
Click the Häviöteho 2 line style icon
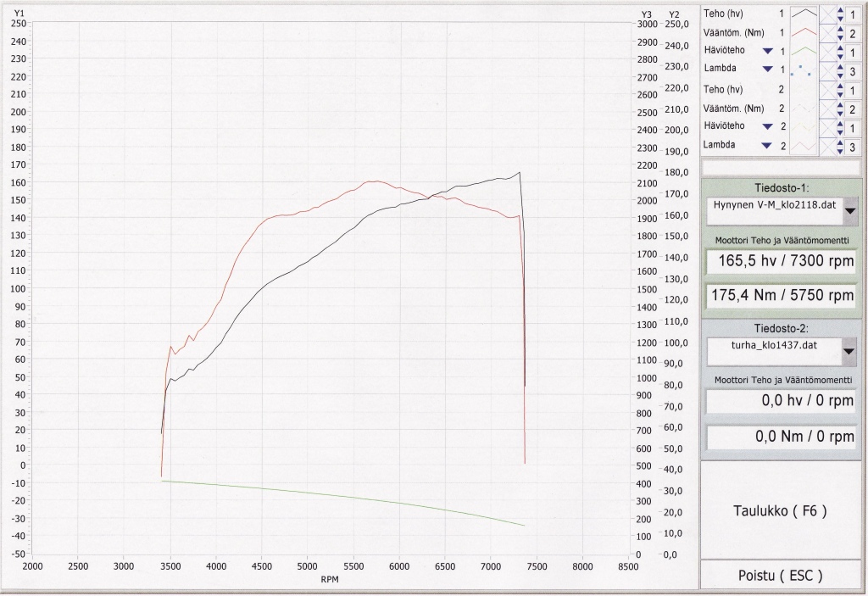point(804,127)
